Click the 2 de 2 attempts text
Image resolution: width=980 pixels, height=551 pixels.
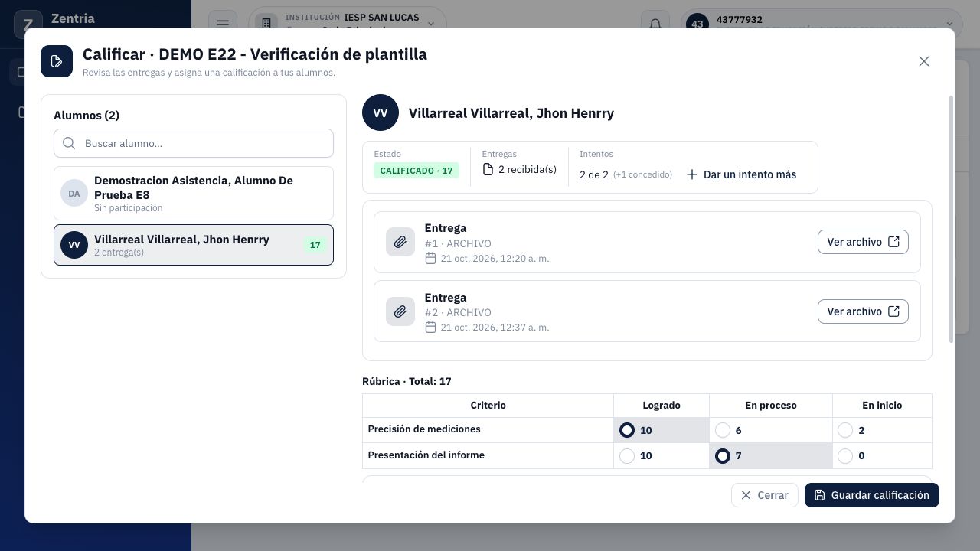594,174
